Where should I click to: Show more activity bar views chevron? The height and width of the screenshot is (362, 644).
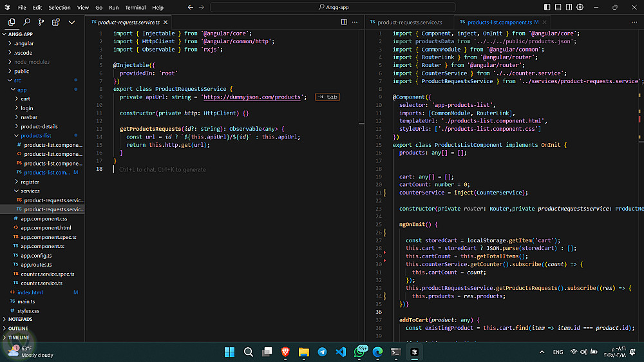tap(71, 22)
